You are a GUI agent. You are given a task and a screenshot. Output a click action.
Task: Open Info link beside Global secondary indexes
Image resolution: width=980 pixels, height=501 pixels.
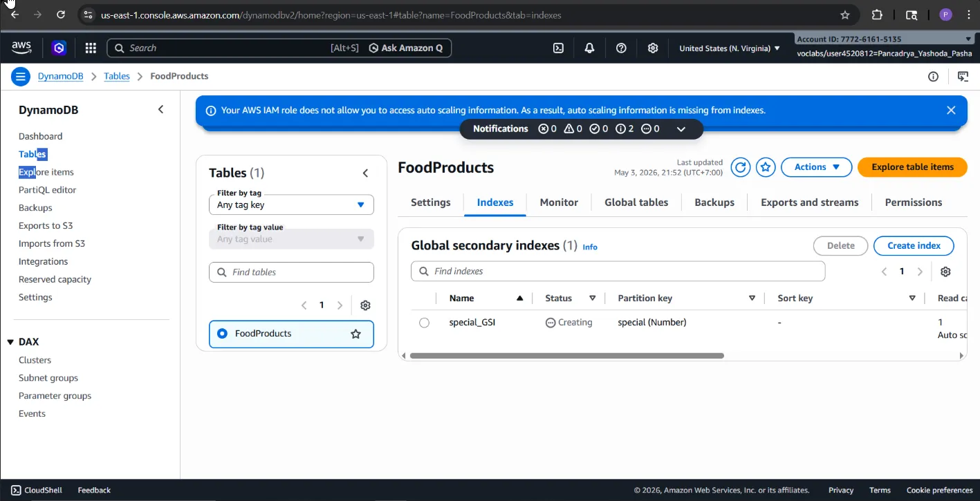tap(590, 247)
